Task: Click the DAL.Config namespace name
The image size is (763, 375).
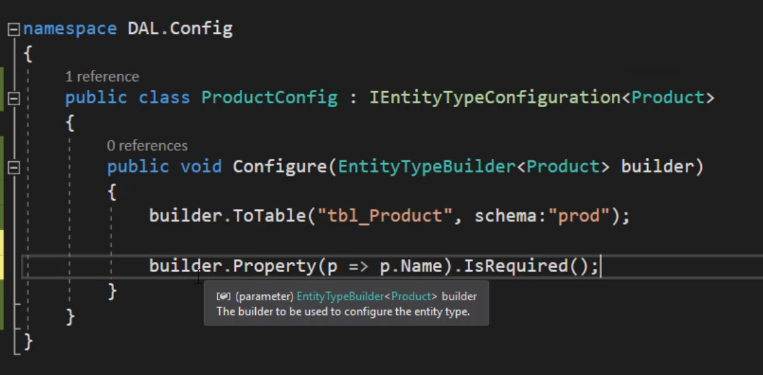Action: coord(180,29)
